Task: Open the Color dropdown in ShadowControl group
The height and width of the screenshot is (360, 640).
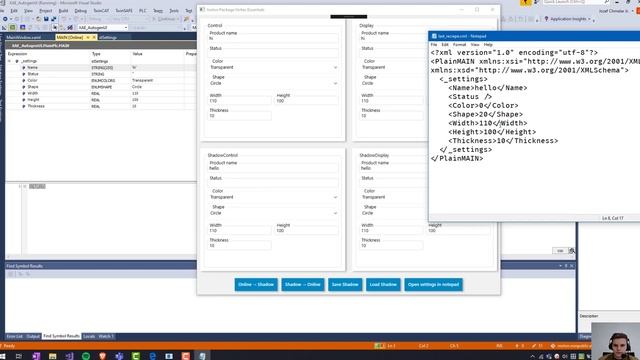Action: point(336,197)
